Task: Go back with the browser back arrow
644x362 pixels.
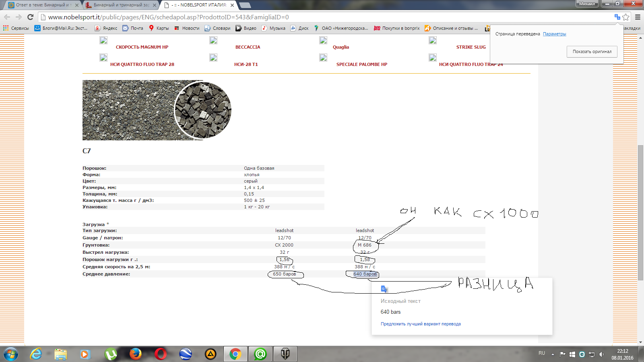Action: (x=7, y=17)
